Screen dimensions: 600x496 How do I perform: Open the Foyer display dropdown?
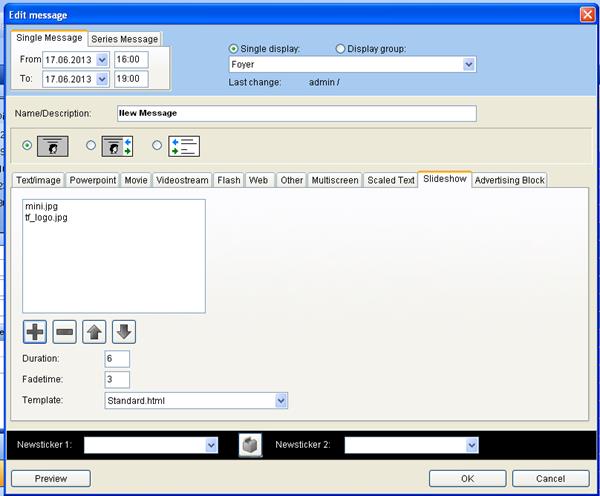(469, 65)
